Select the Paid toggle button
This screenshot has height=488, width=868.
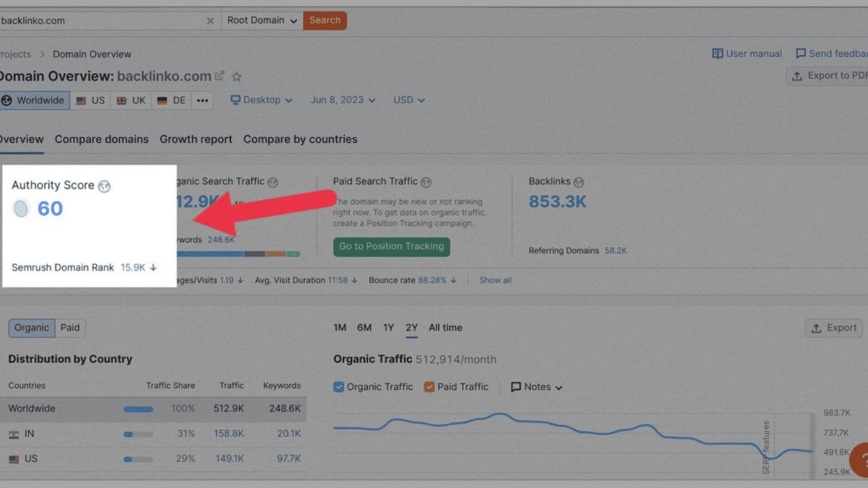pyautogui.click(x=70, y=328)
